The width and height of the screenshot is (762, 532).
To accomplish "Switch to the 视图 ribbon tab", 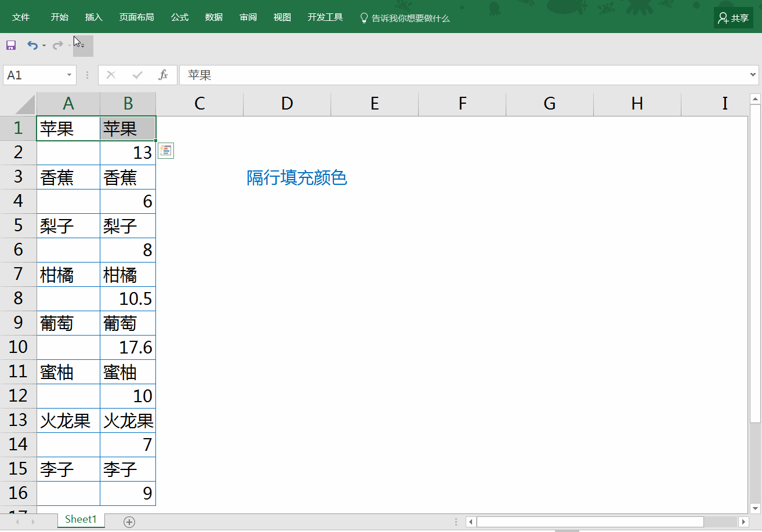I will pyautogui.click(x=282, y=17).
